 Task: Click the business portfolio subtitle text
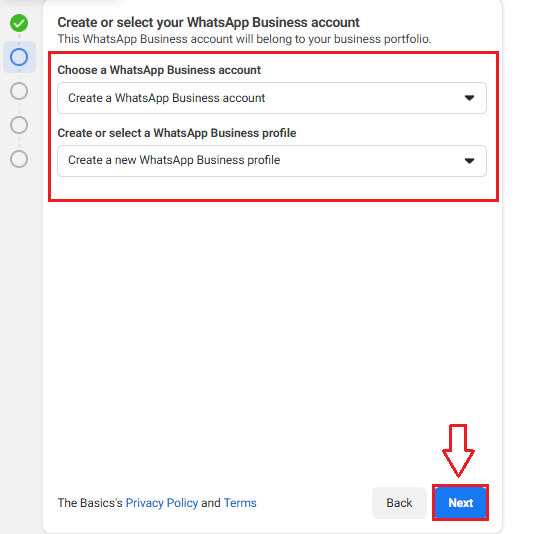(244, 39)
